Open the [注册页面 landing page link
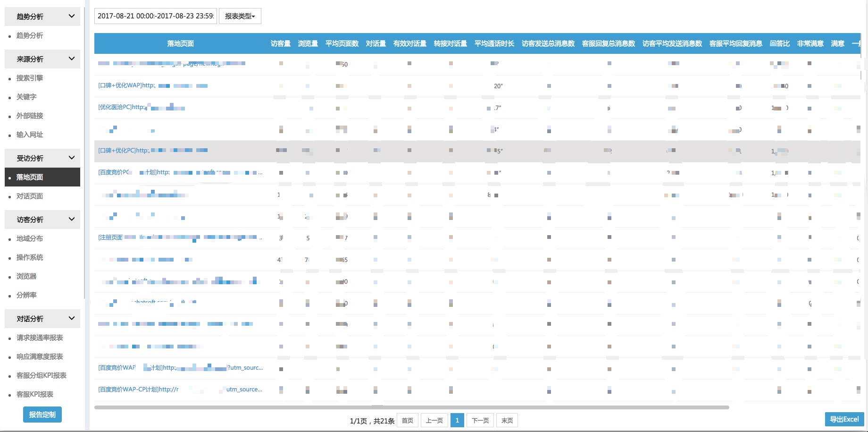Image resolution: width=868 pixels, height=432 pixels. 180,237
